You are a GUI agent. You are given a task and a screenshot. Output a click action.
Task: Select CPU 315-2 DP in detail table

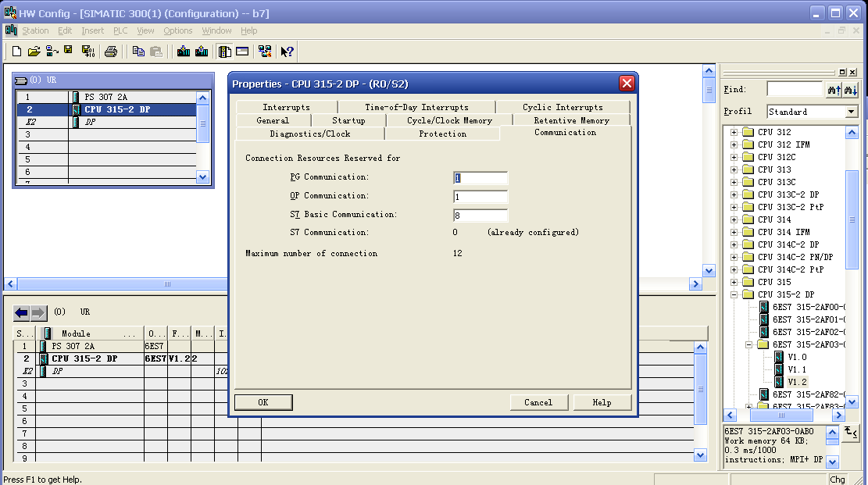[x=84, y=358]
